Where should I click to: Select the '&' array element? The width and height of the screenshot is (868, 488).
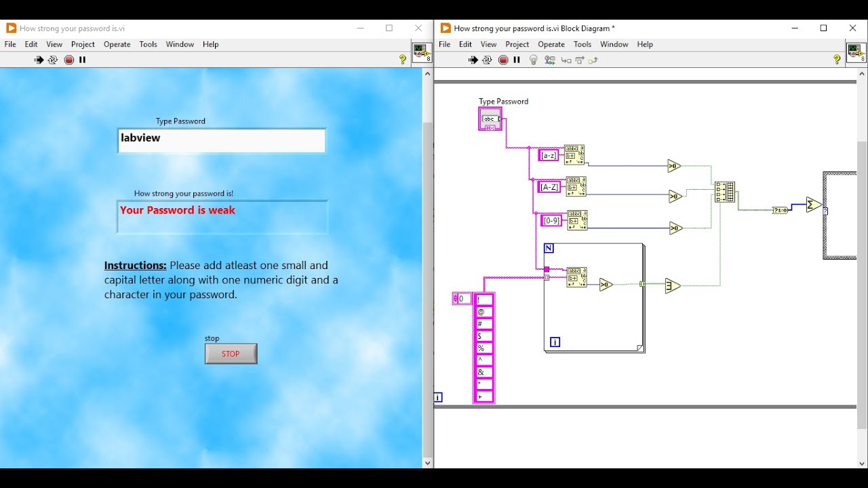tap(484, 373)
